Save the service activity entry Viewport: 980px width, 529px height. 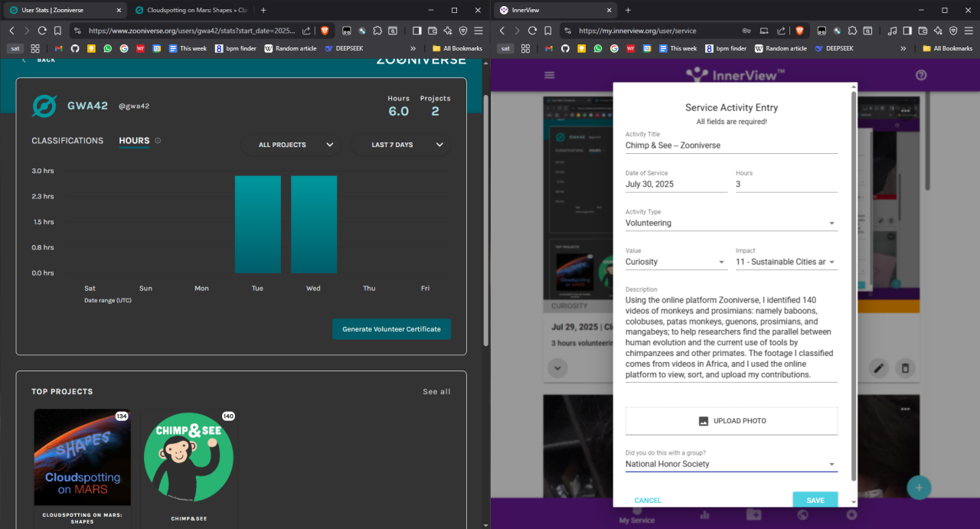[815, 500]
